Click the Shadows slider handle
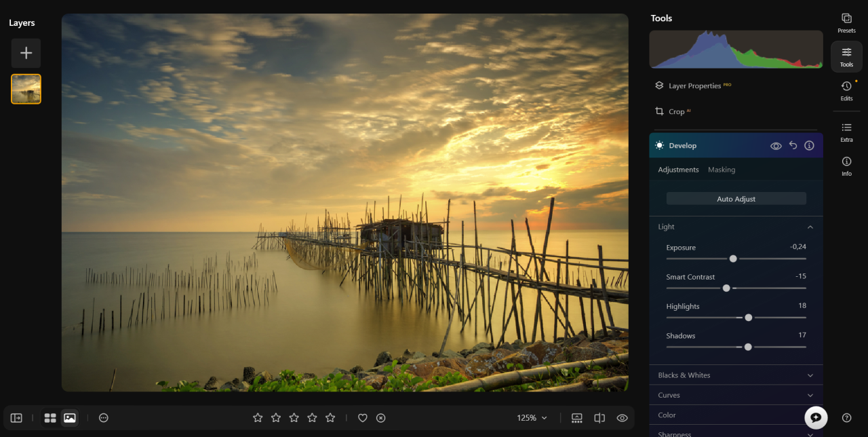This screenshot has height=437, width=868. pyautogui.click(x=748, y=347)
